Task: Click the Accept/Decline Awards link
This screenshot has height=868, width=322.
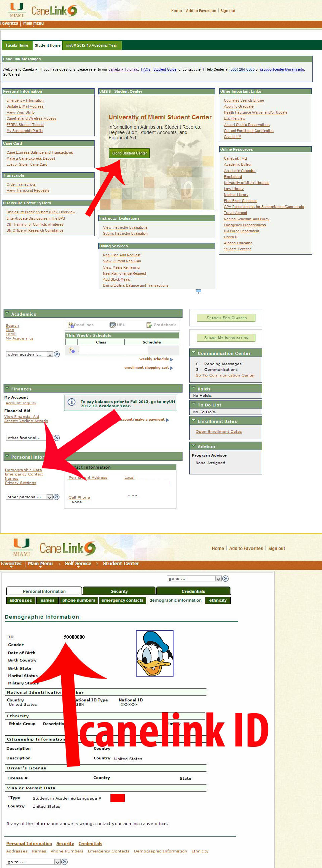Action: tap(26, 421)
